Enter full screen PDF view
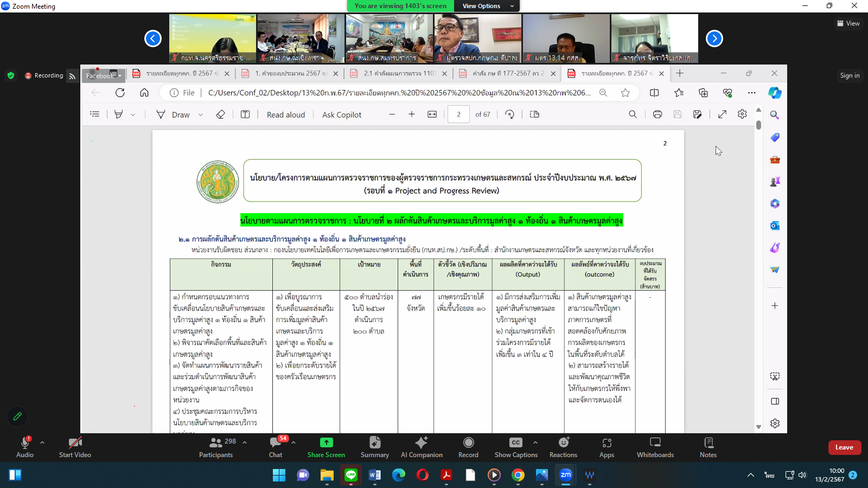The image size is (868, 488). coord(722,114)
